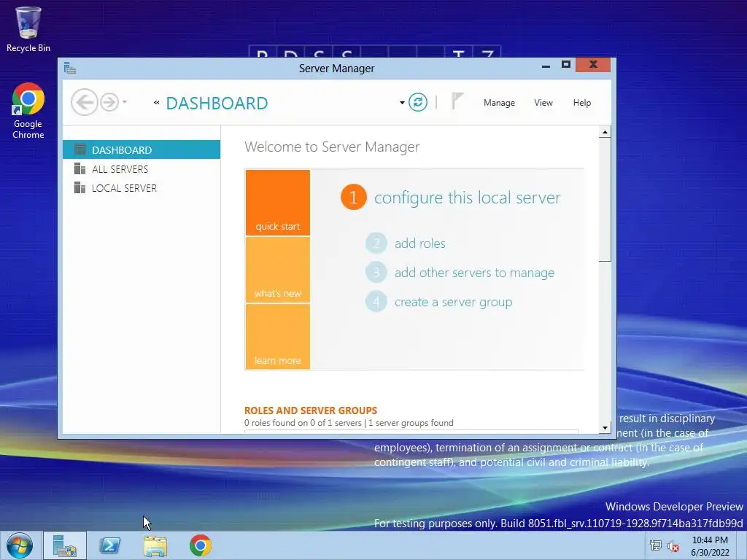Click the create a server group link
Screen dimensions: 747x560
coord(453,302)
